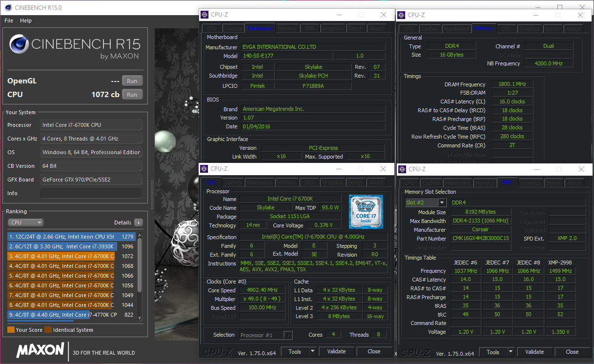Click Close button in the SPD tab window
Viewport: 594px width, 364px height.
572,352
